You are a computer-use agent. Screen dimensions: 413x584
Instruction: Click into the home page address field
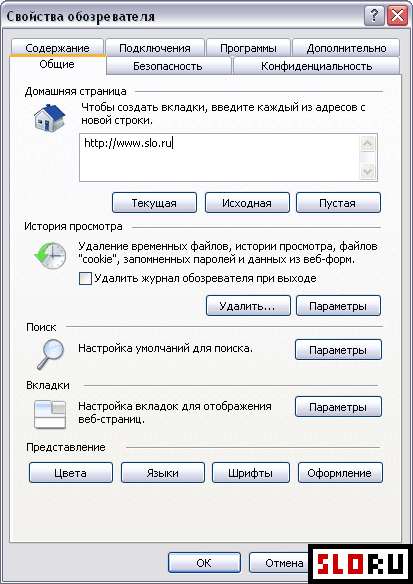220,158
